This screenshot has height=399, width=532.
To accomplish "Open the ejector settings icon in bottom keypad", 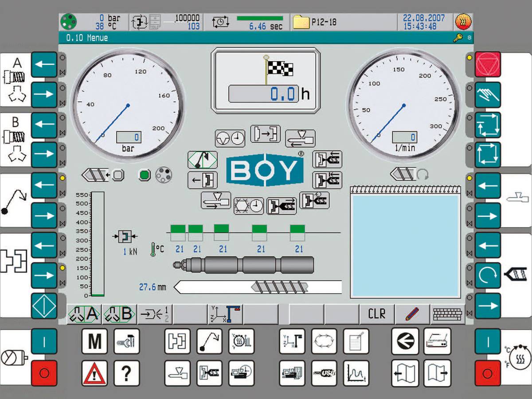I will coord(209,341).
